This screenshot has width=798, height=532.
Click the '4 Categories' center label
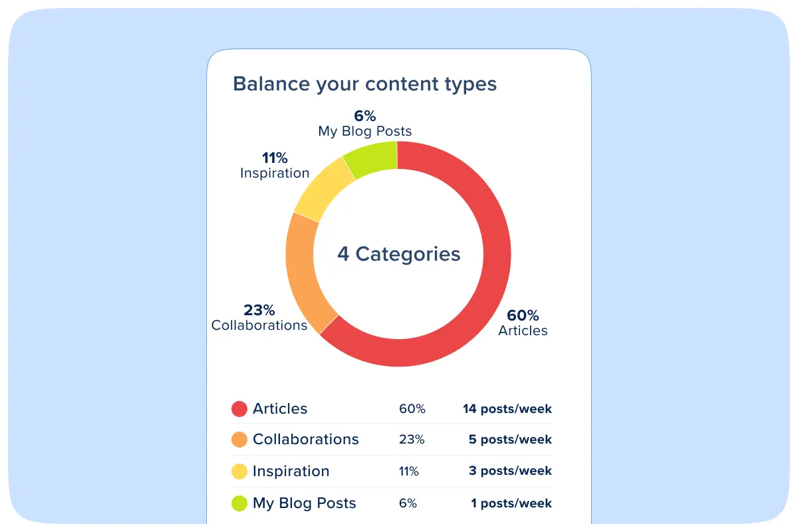[398, 254]
